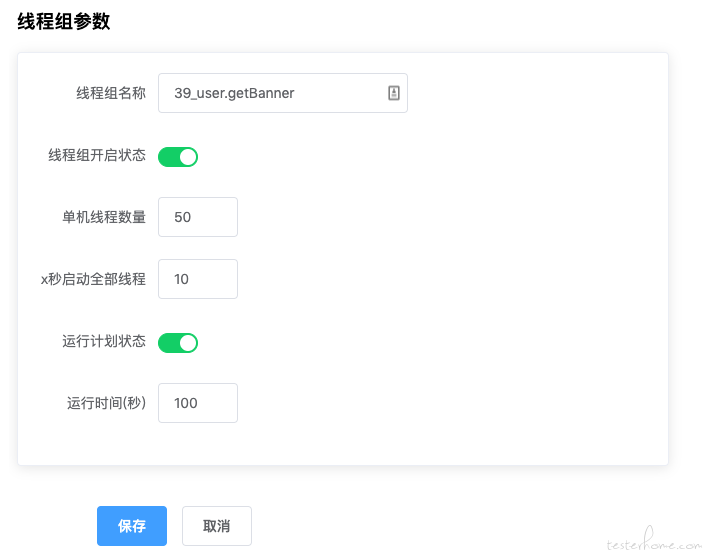
Task: Toggle the 线程组开启状态 switch
Action: [178, 157]
